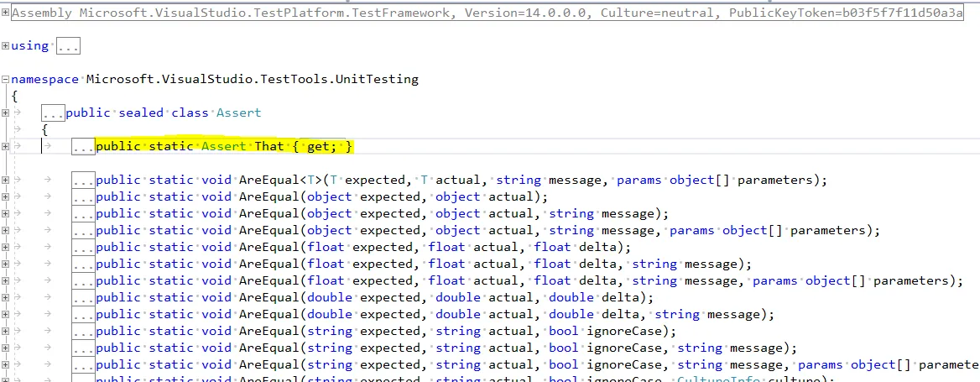Image resolution: width=980 pixels, height=382 pixels.
Task: Expand margin plus for AreEqual float overload ending delta)
Action: click(x=5, y=247)
